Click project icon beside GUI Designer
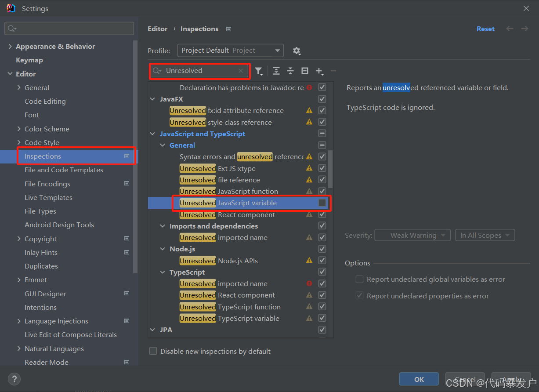Image resolution: width=539 pixels, height=392 pixels. coord(127,294)
